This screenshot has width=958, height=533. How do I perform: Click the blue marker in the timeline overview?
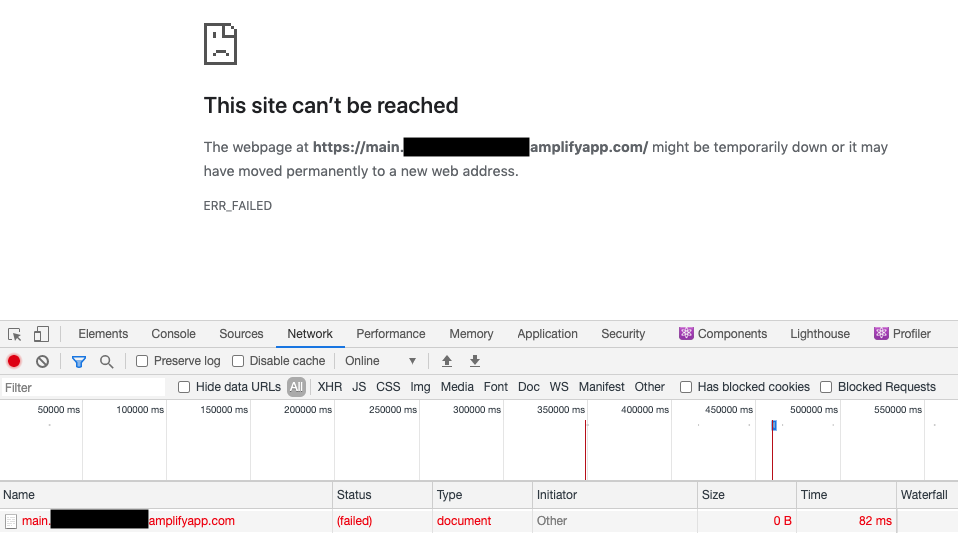click(774, 425)
